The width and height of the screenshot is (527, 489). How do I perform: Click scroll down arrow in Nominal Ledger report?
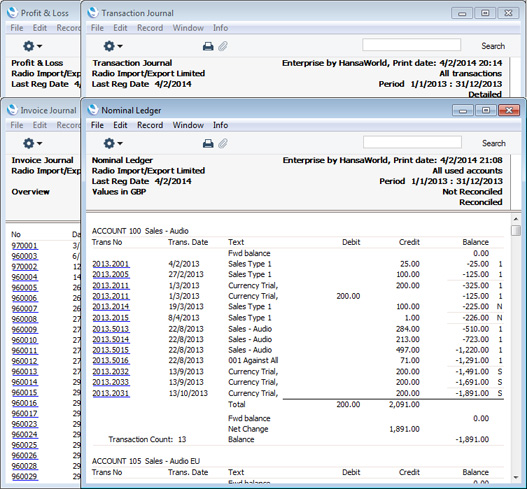pos(516,477)
